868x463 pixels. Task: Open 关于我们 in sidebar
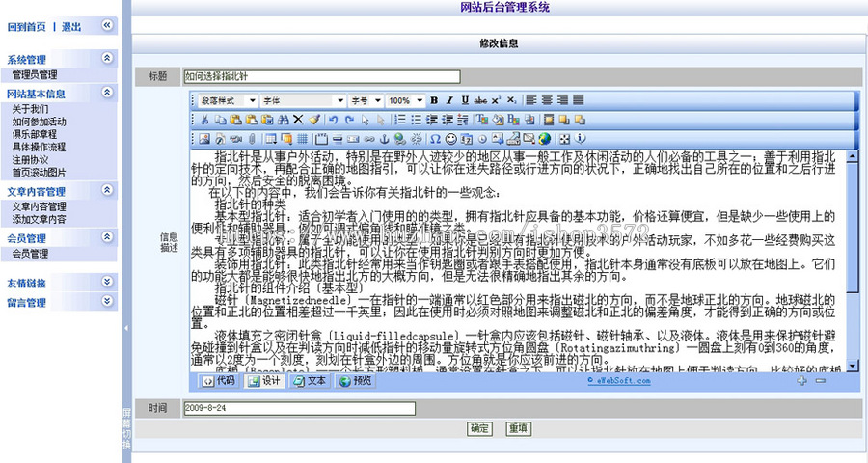tap(31, 109)
